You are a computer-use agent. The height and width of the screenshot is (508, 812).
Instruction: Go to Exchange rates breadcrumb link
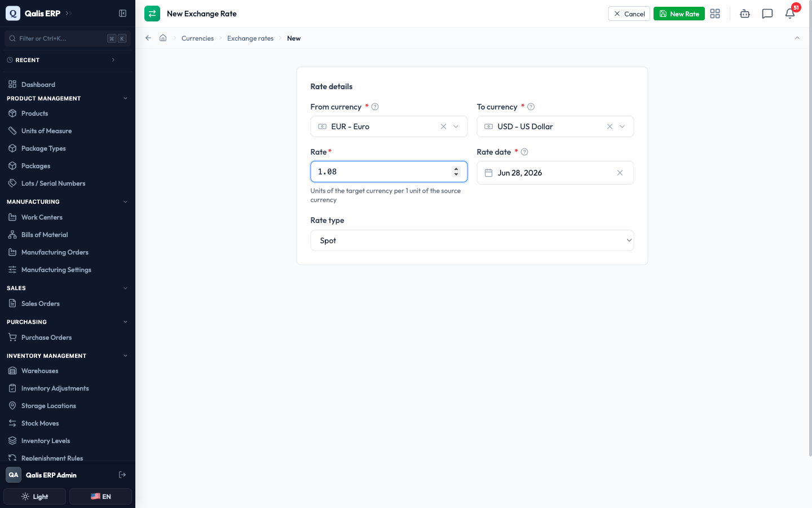(x=250, y=38)
